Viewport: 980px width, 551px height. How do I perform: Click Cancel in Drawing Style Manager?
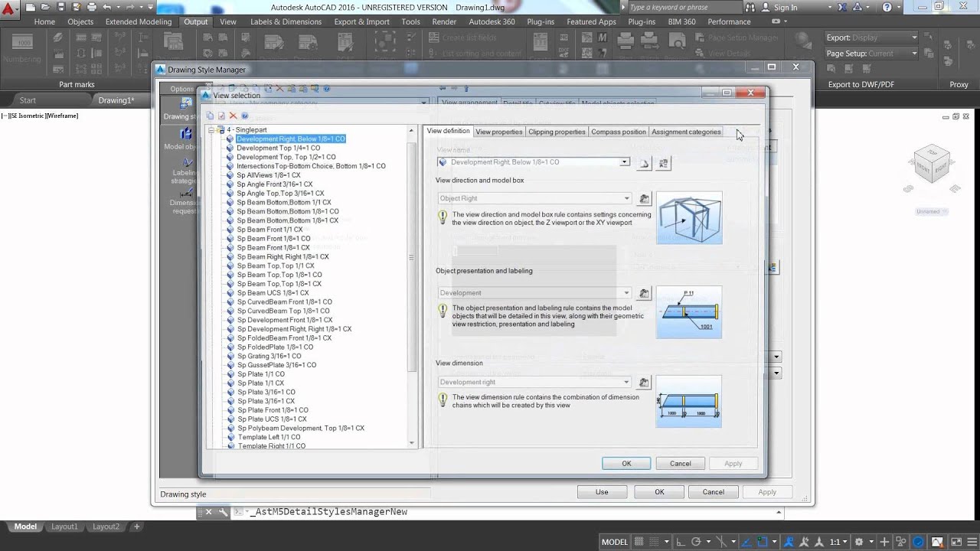[x=714, y=492]
